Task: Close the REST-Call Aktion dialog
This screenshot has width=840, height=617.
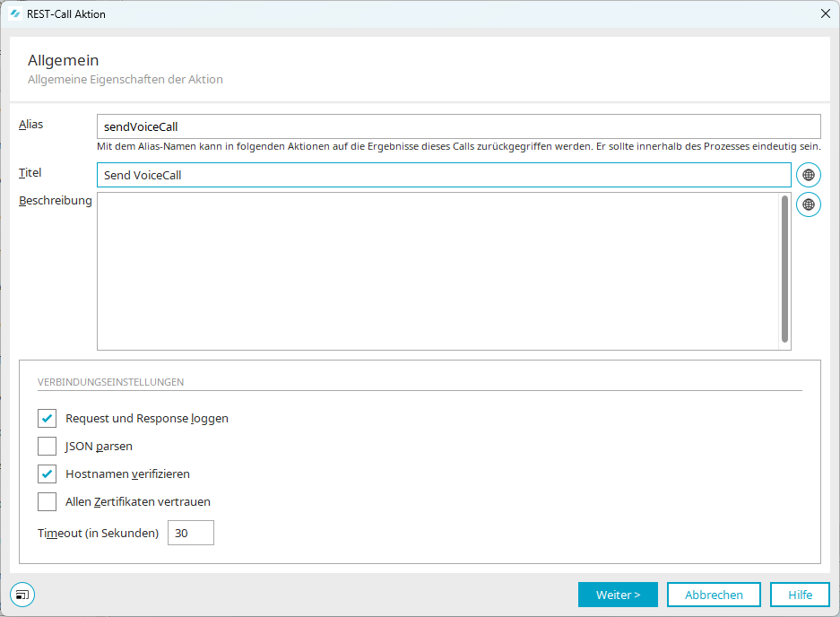Action: [826, 14]
